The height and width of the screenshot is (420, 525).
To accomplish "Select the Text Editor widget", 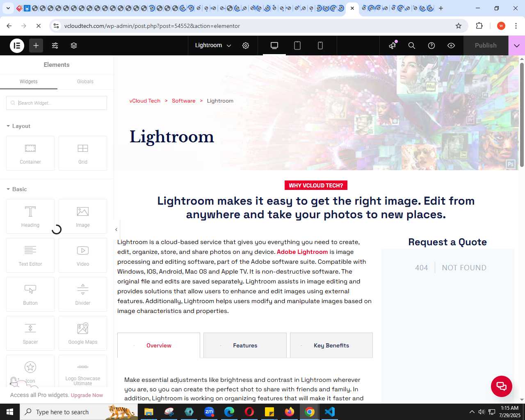I will [30, 256].
